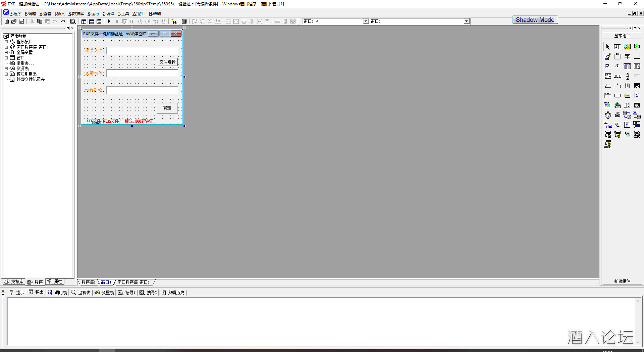Open the 属性 panel tab
Image resolution: width=644 pixels, height=352 pixels.
click(55, 282)
